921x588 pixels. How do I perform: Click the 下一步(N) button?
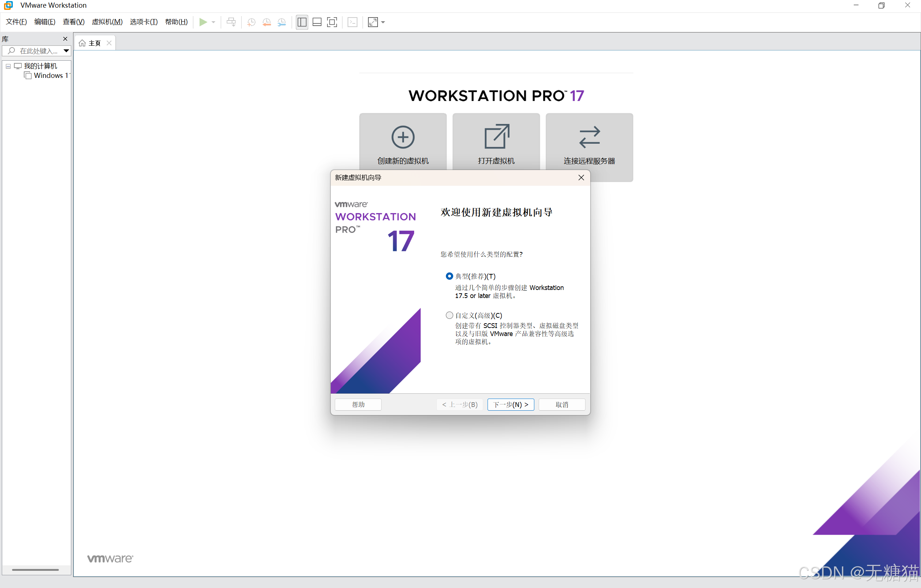point(511,404)
